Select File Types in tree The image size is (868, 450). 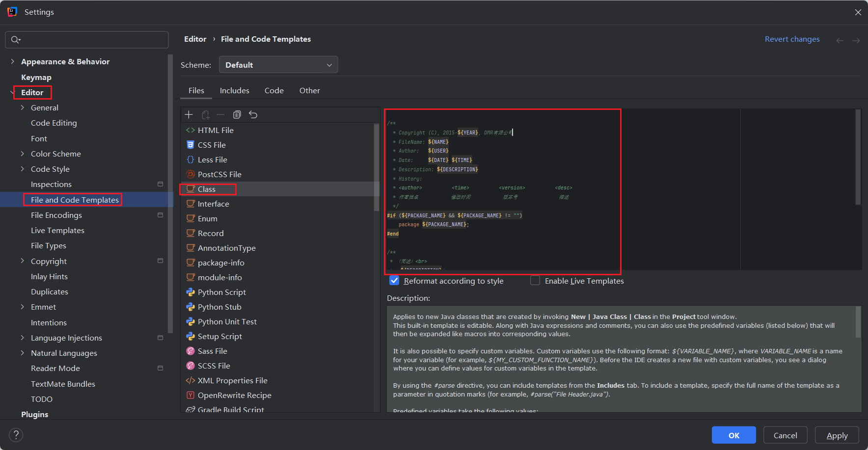pos(48,245)
